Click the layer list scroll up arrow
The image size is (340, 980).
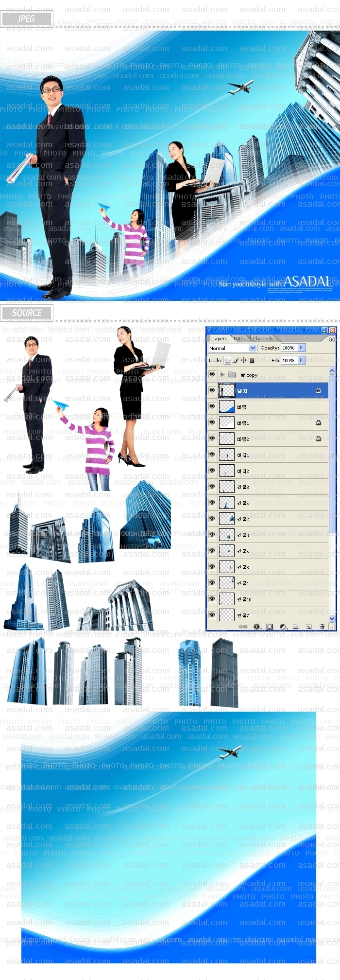332,371
